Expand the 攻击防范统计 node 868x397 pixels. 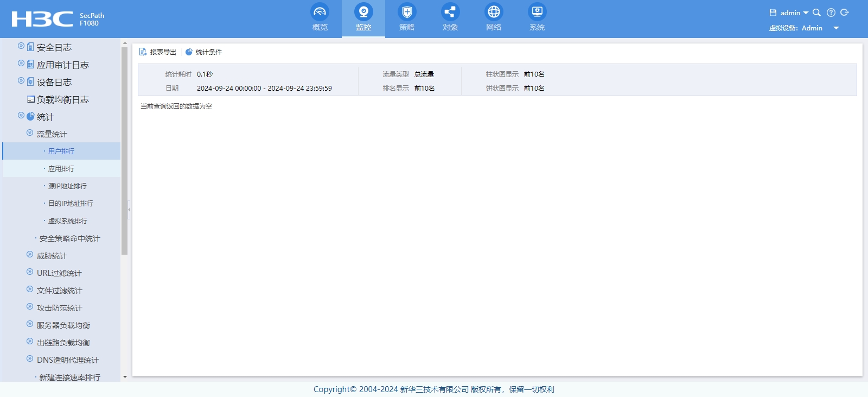coord(30,307)
